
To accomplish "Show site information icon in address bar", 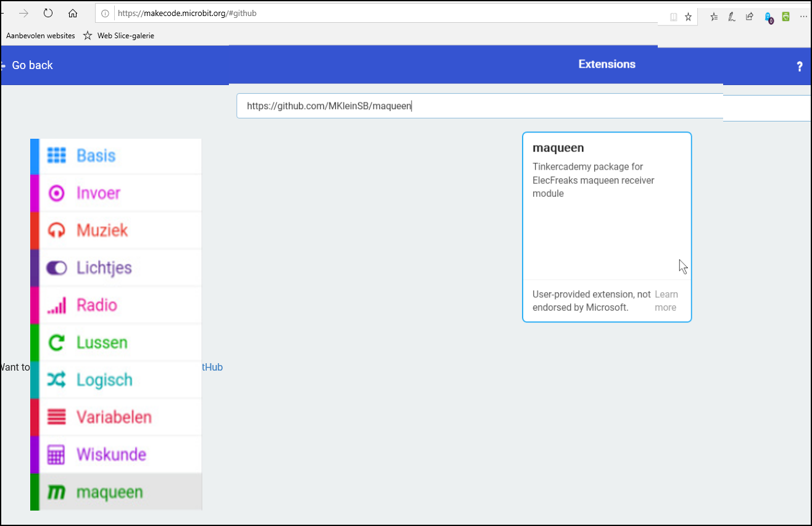I will point(106,13).
